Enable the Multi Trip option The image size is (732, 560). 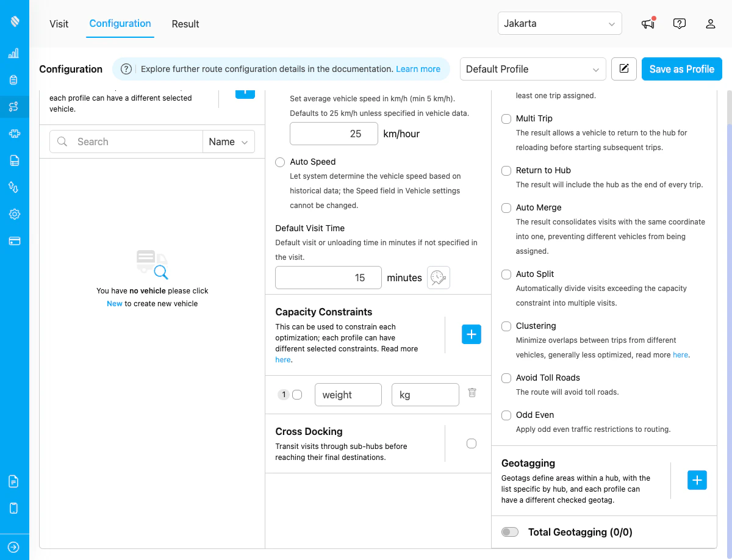pyautogui.click(x=506, y=118)
